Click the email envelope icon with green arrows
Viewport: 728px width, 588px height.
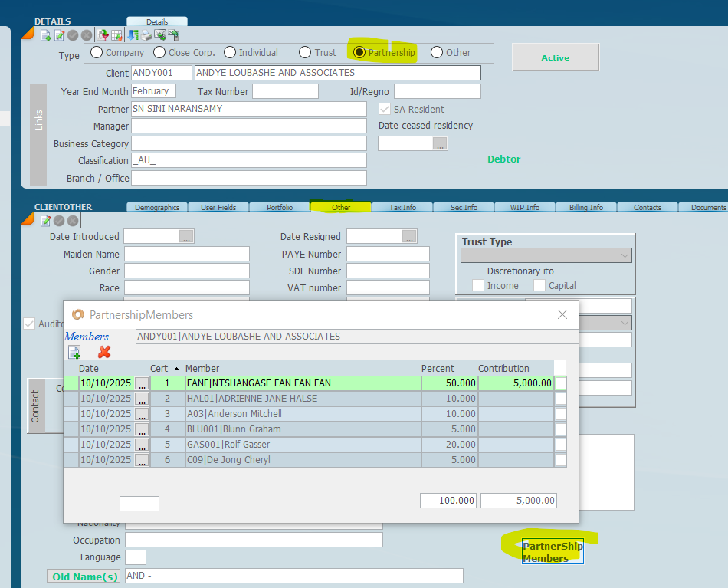(x=160, y=35)
